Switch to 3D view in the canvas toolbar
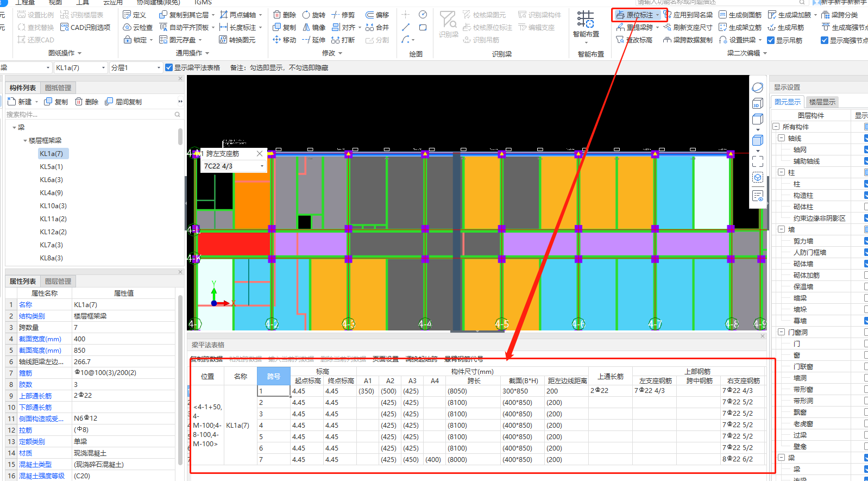868x481 pixels. click(x=758, y=104)
